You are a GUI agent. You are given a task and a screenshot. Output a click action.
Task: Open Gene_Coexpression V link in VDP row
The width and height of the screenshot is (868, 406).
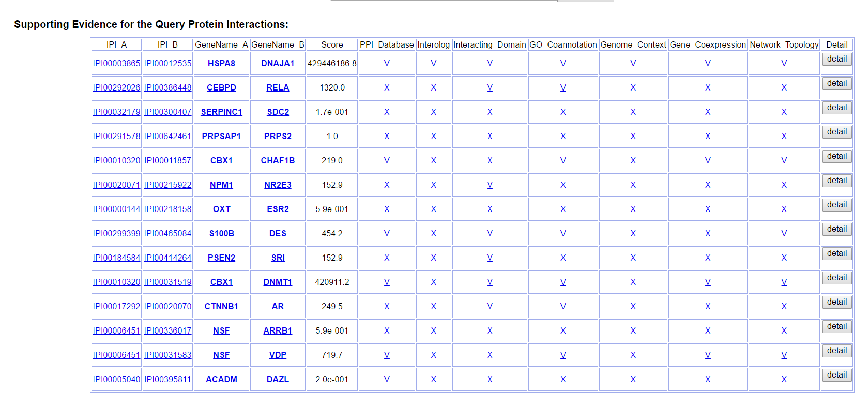[x=708, y=355]
